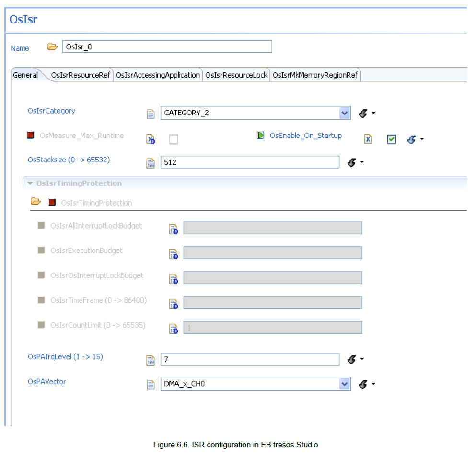Click the icon beside OsIsrAllInterruptLockBudget field

174,229
